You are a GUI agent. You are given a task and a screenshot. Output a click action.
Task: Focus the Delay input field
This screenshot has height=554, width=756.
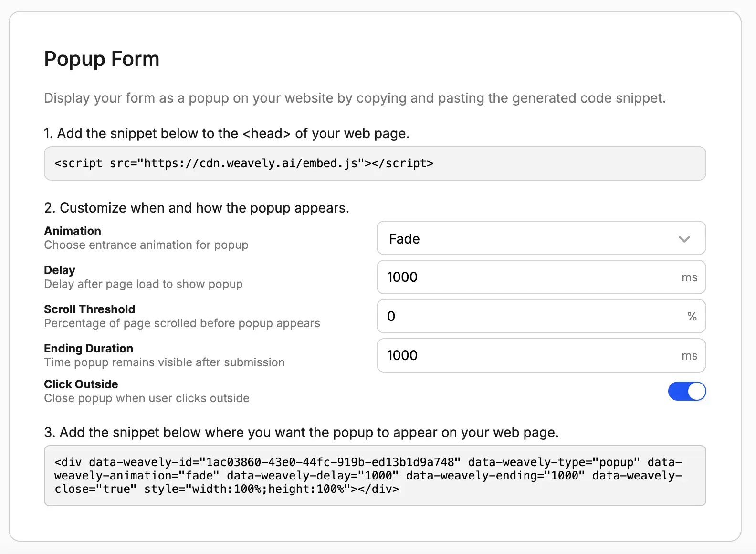pyautogui.click(x=541, y=277)
